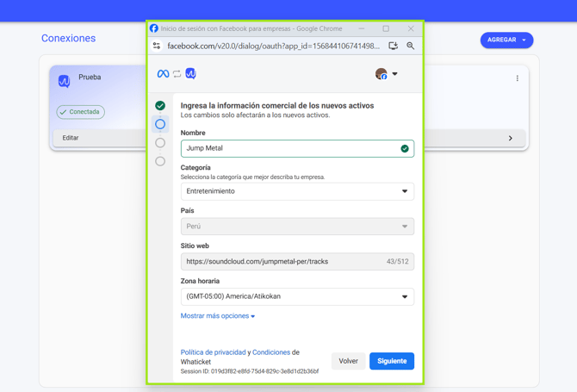Click the Meta logo icon in the dialog
This screenshot has height=392, width=577.
(x=163, y=73)
